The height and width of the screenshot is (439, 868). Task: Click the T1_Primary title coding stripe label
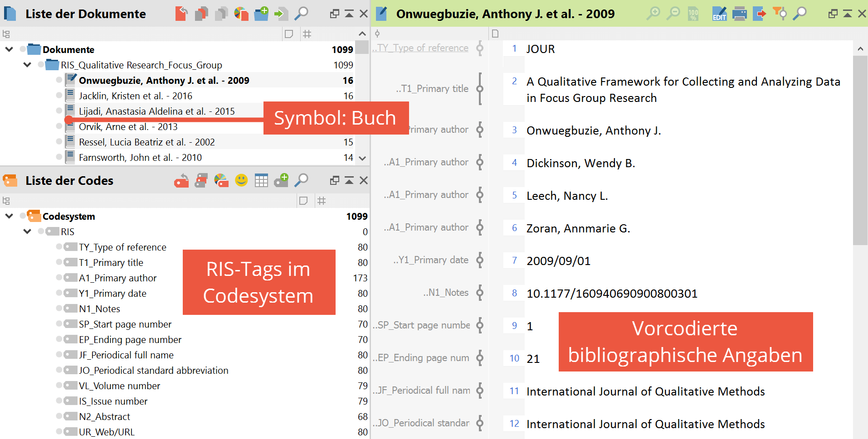pyautogui.click(x=432, y=89)
